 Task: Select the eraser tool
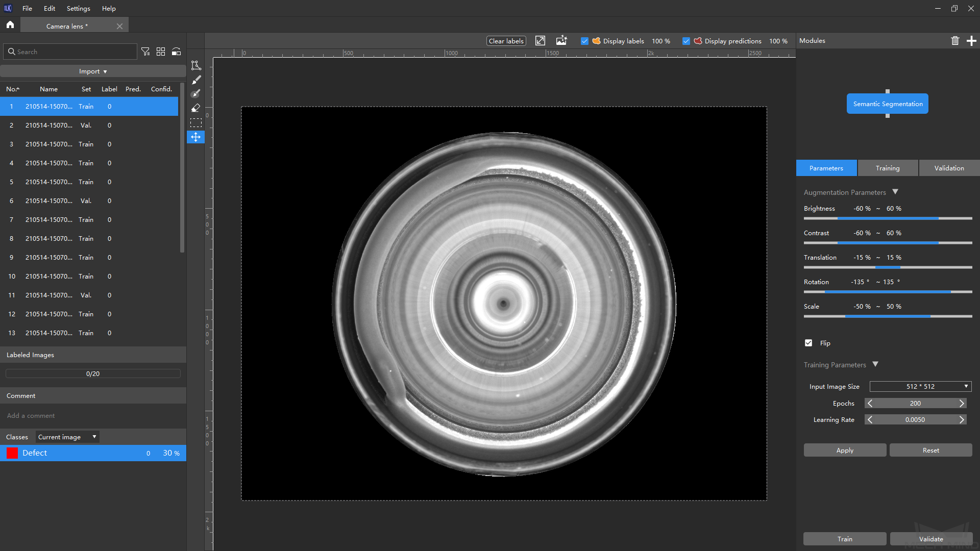click(x=196, y=108)
